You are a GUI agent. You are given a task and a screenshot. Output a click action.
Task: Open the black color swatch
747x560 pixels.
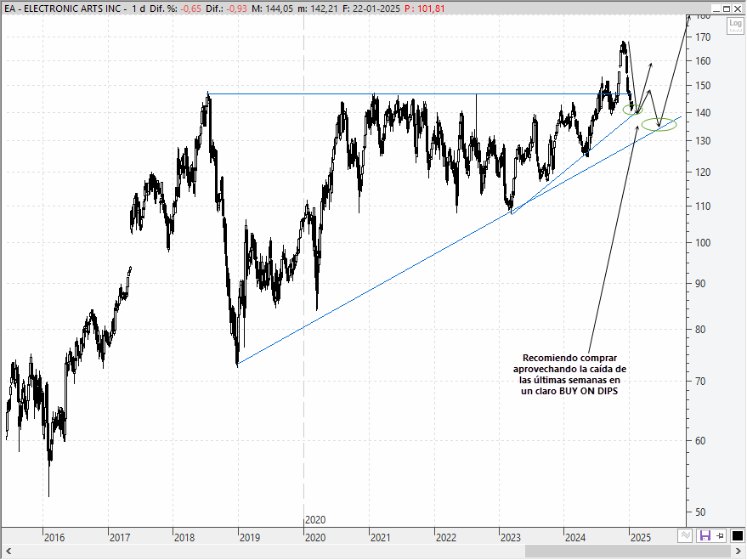737,535
